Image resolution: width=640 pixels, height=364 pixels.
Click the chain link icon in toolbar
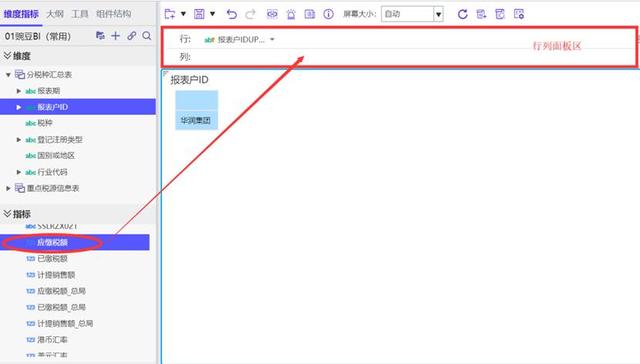272,14
